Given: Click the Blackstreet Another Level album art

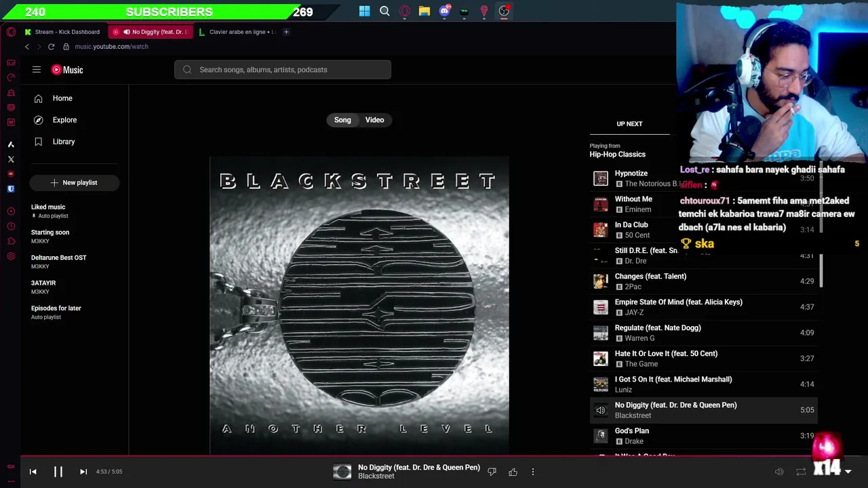Looking at the screenshot, I should 359,306.
